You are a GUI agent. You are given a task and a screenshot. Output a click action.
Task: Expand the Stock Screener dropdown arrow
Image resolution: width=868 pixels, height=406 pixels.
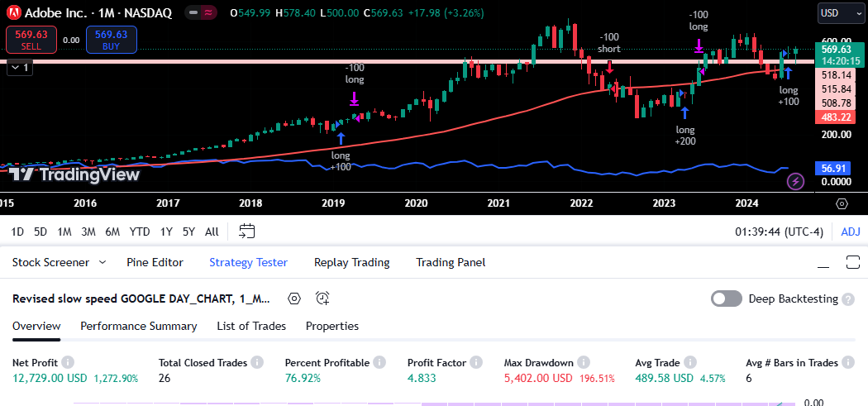[103, 262]
